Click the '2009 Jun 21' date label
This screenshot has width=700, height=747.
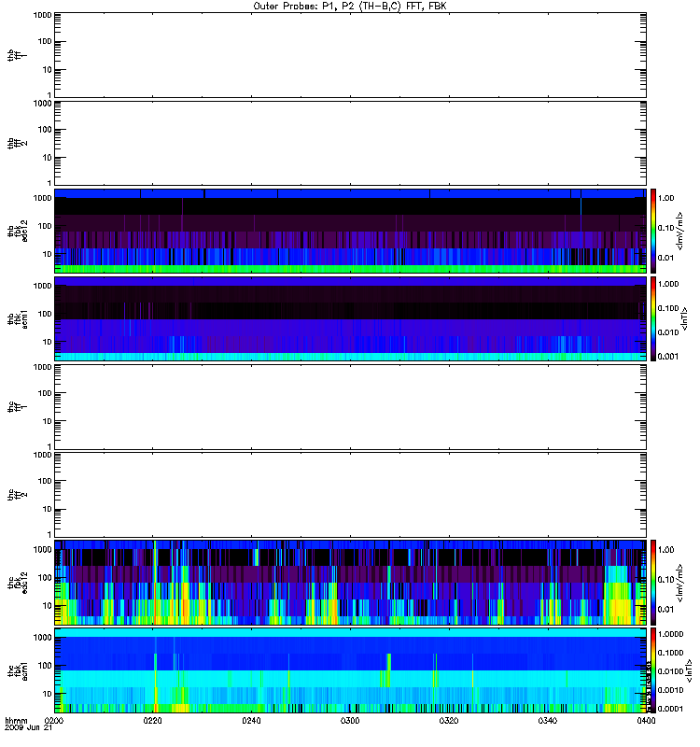click(25, 728)
